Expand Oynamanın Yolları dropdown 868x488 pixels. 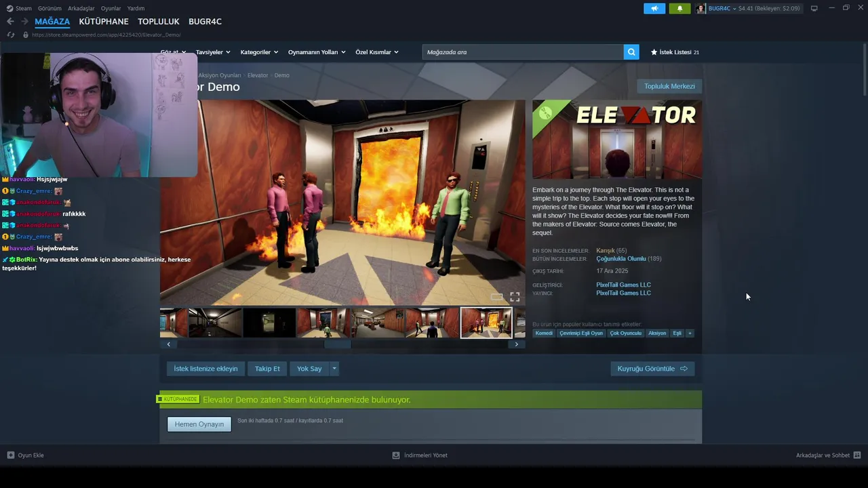click(x=317, y=52)
